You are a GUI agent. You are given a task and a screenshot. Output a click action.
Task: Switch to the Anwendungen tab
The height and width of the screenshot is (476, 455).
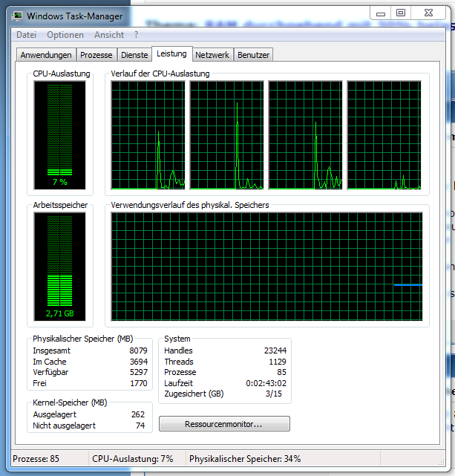46,55
